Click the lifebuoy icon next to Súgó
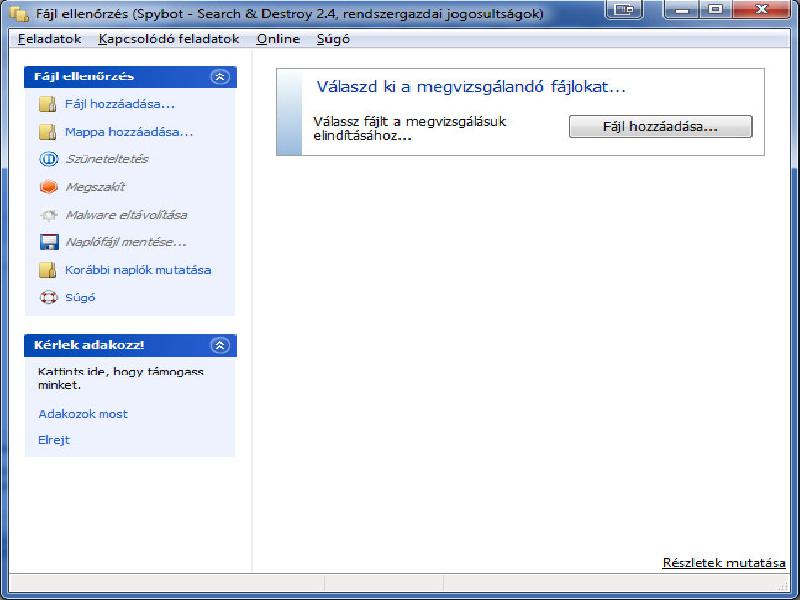This screenshot has height=600, width=800. 48,297
